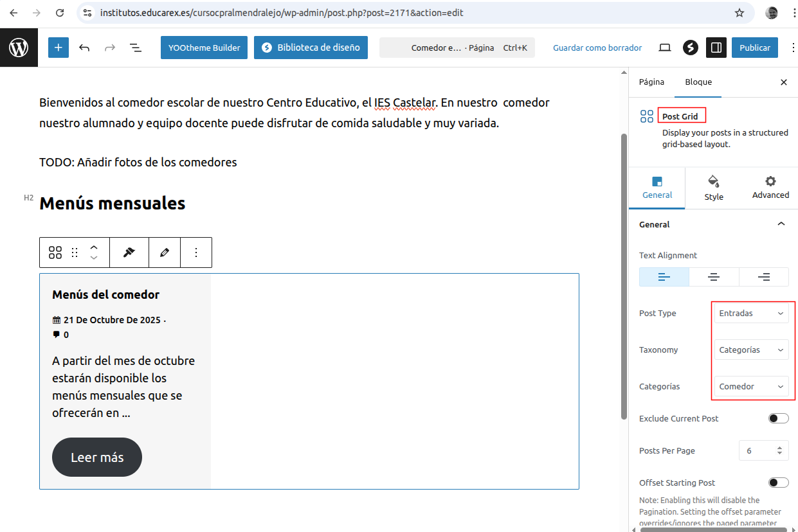Turn on Offset Starting Post switch
Viewport: 798px width, 532px height.
778,483
